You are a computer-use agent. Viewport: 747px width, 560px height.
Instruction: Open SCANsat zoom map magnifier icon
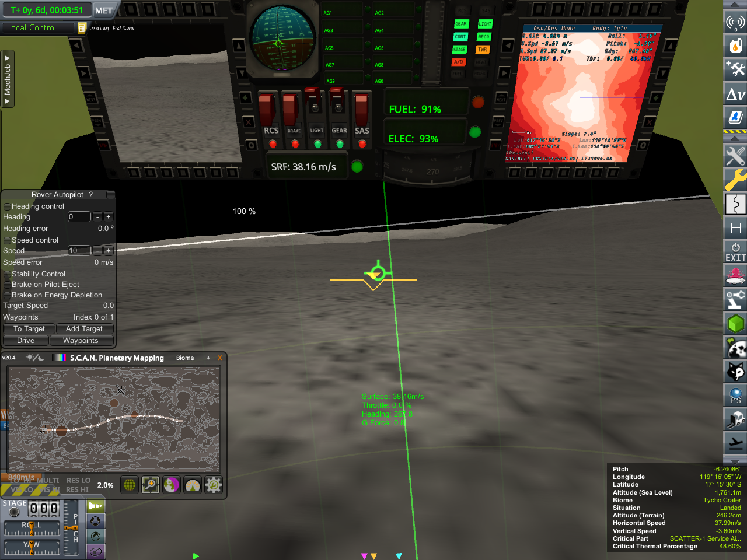click(x=151, y=485)
